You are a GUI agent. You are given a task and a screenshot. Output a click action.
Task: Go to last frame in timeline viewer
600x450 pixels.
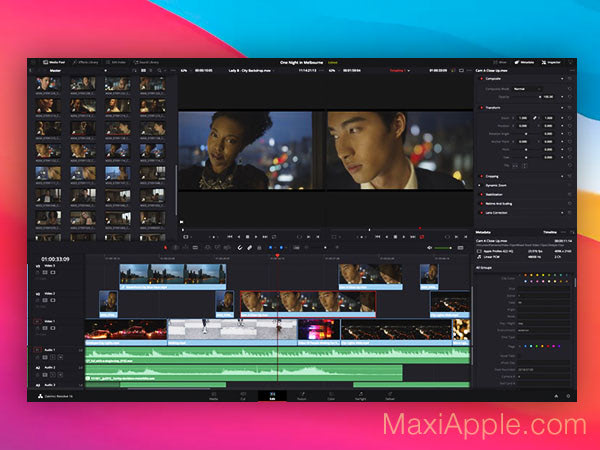[x=413, y=237]
